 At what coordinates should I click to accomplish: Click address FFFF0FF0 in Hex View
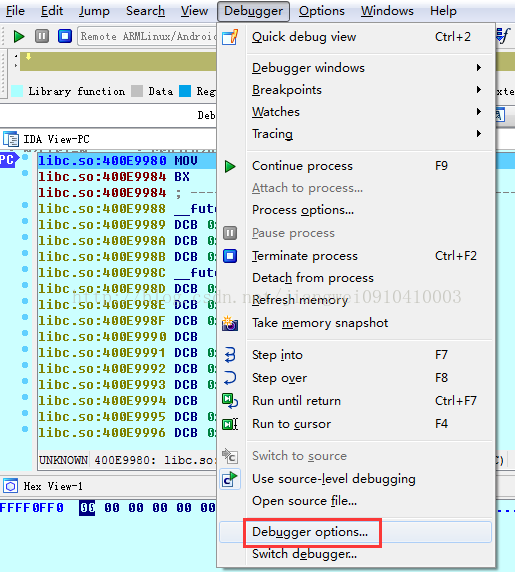[x=32, y=508]
